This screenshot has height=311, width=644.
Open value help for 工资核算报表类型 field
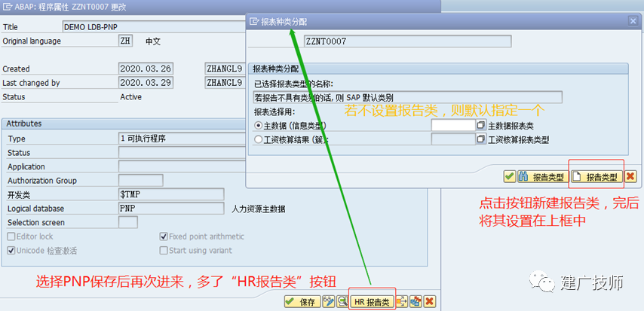tap(481, 139)
